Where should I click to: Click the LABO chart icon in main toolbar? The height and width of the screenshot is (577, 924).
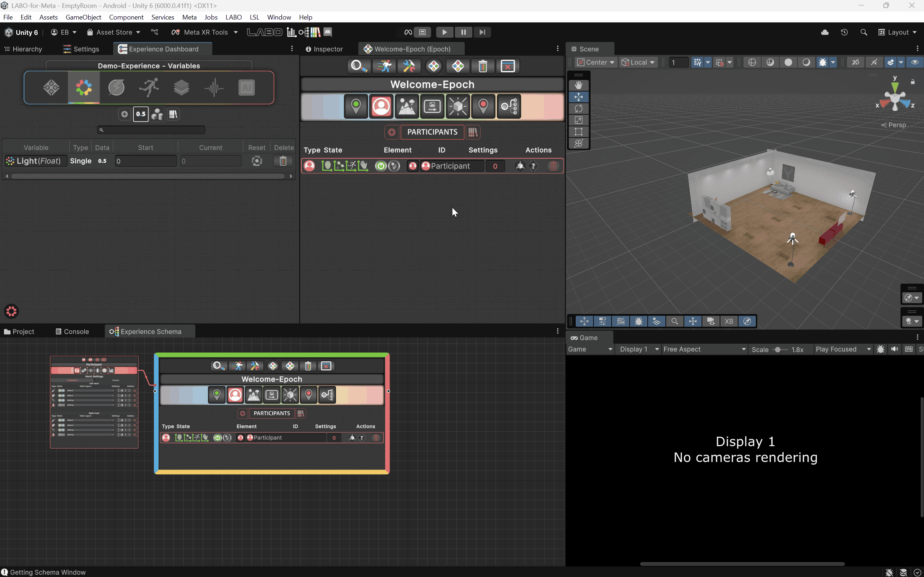coord(291,32)
